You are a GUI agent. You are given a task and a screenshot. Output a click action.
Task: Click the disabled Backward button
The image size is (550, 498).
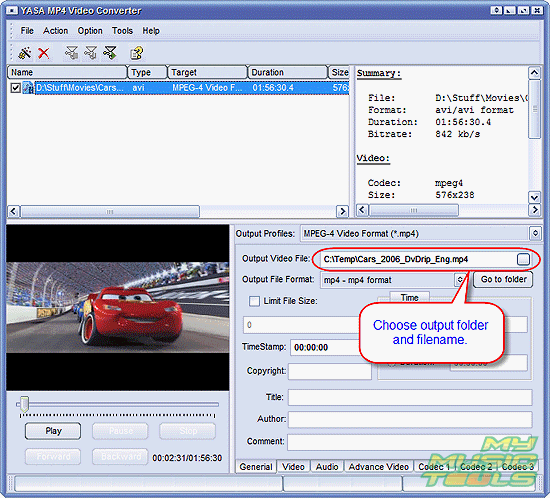[120, 456]
